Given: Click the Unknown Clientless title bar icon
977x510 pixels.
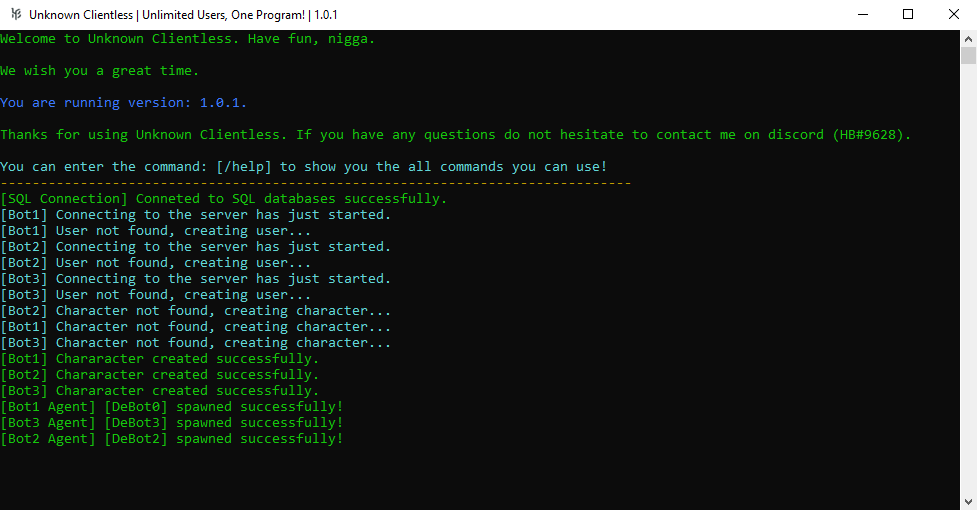Looking at the screenshot, I should (15, 14).
